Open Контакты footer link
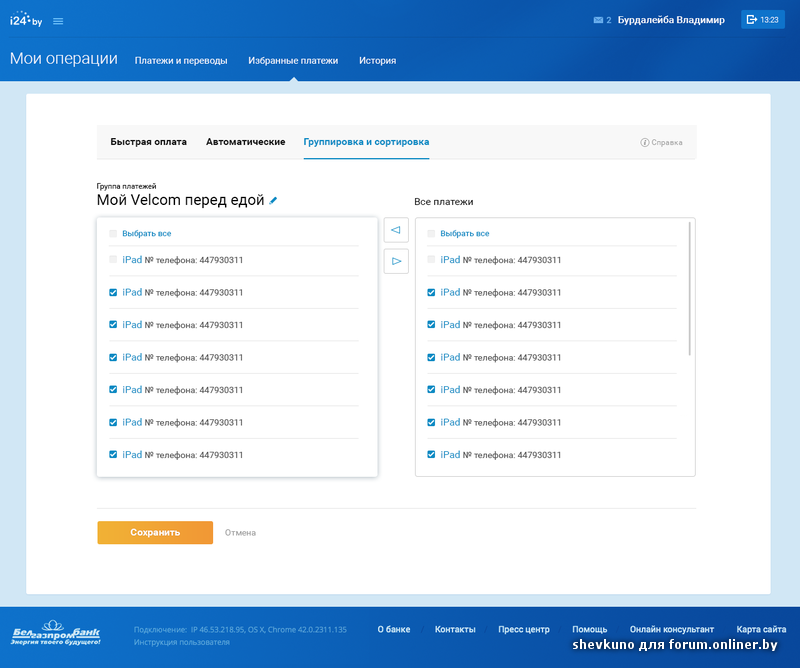The image size is (800, 668). [455, 629]
